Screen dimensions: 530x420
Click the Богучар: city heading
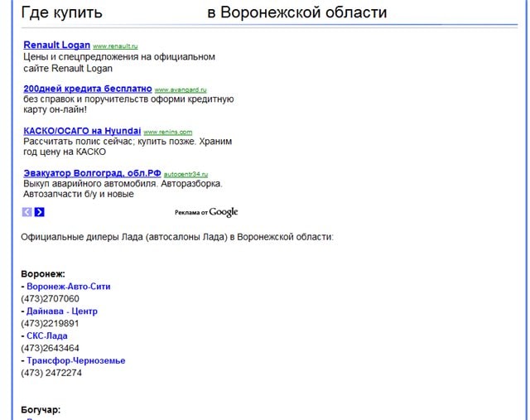(41, 410)
